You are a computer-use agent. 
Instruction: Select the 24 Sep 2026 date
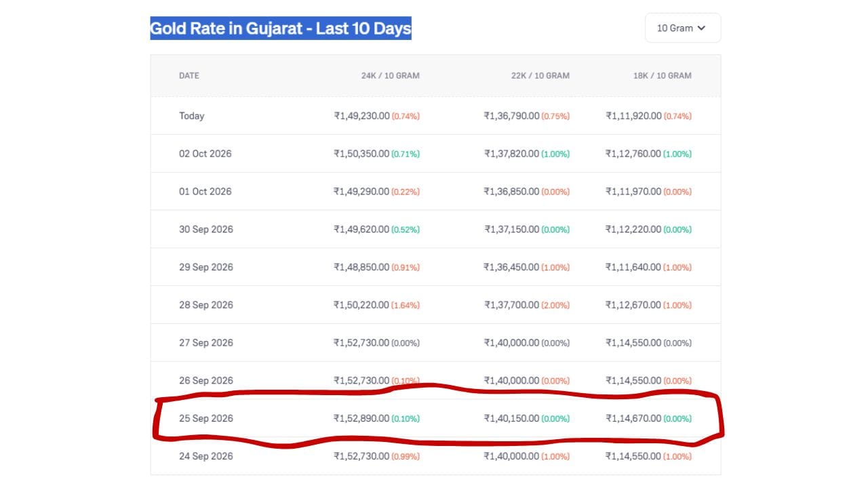(x=206, y=457)
